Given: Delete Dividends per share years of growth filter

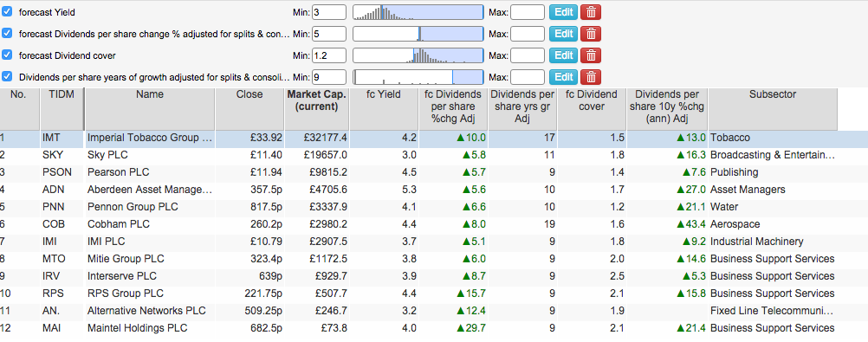Looking at the screenshot, I should click(591, 77).
